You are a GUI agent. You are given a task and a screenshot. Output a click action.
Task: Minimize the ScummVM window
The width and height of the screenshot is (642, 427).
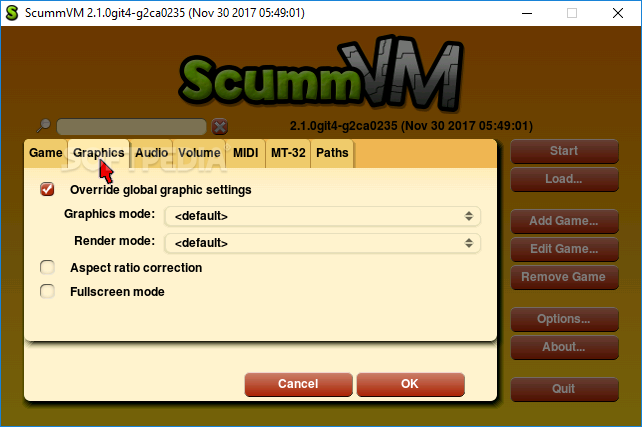(527, 13)
